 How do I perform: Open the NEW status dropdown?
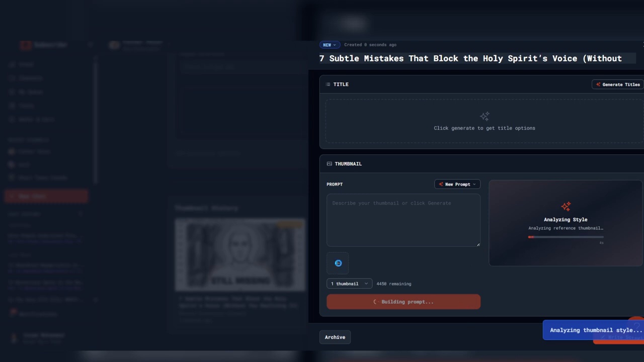tap(330, 45)
